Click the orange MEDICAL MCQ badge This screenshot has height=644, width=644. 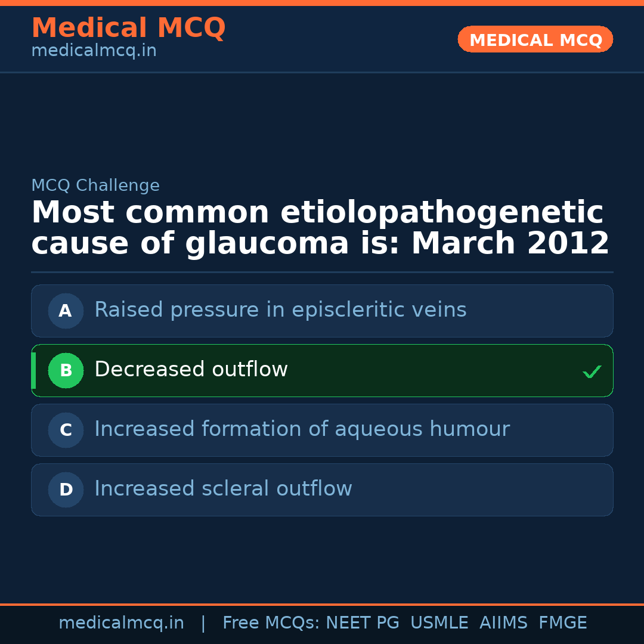pos(535,39)
